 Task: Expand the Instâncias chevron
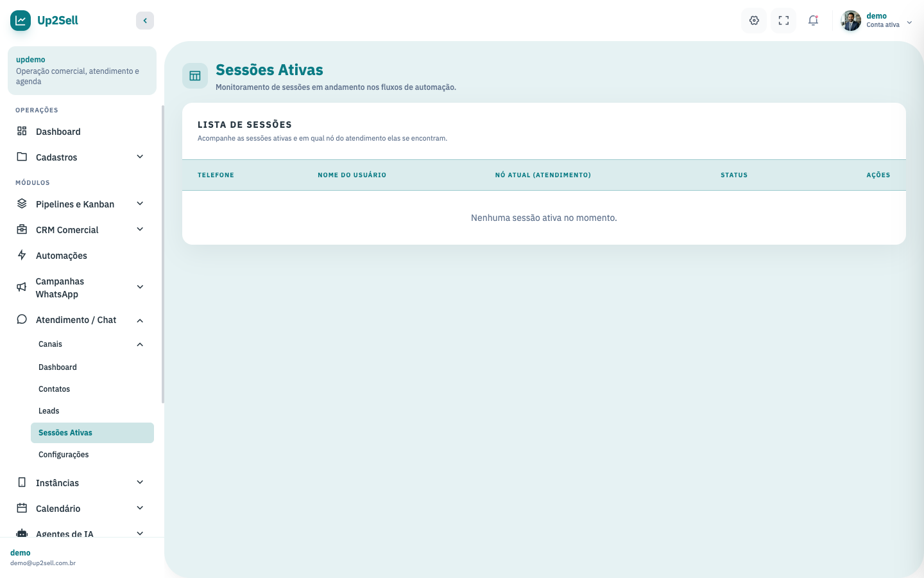(140, 482)
